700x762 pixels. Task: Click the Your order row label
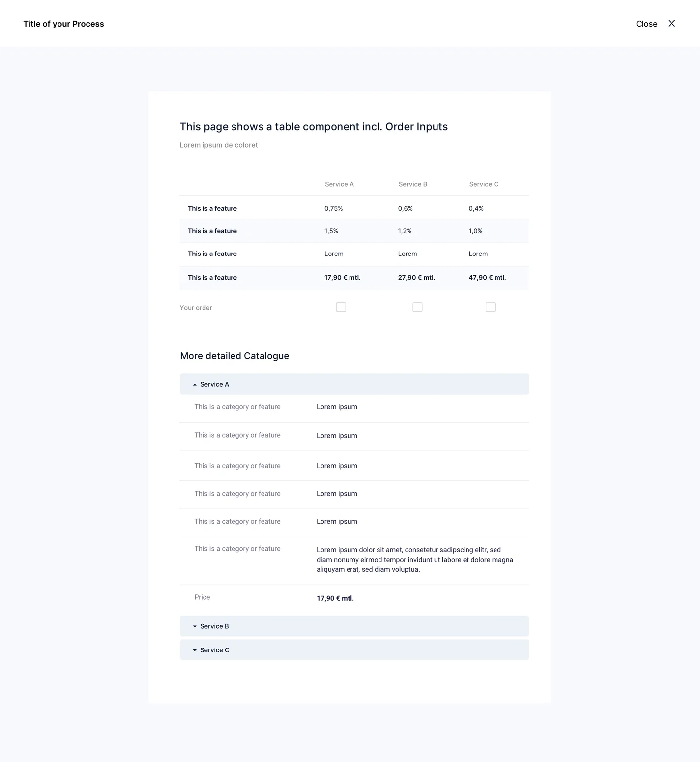click(196, 308)
